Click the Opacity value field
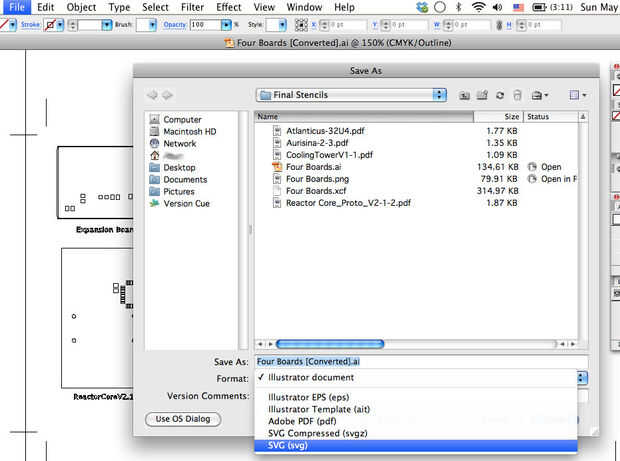The height and width of the screenshot is (461, 620). [205, 25]
